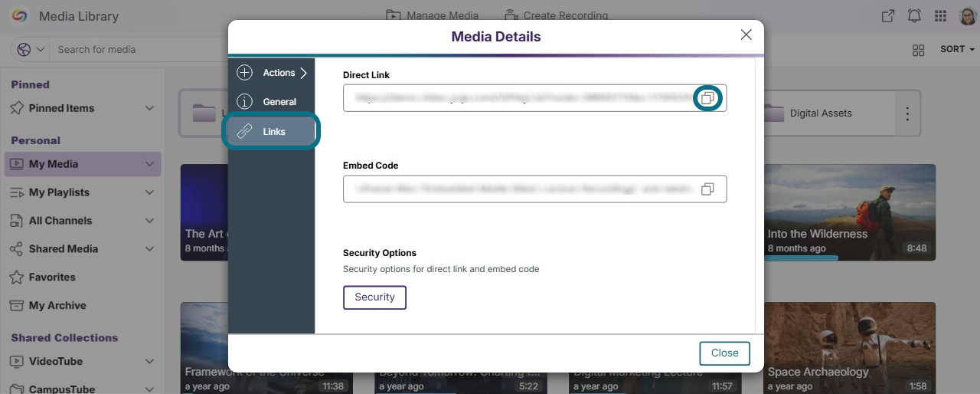
Task: Switch to the General tab
Action: tap(267, 101)
